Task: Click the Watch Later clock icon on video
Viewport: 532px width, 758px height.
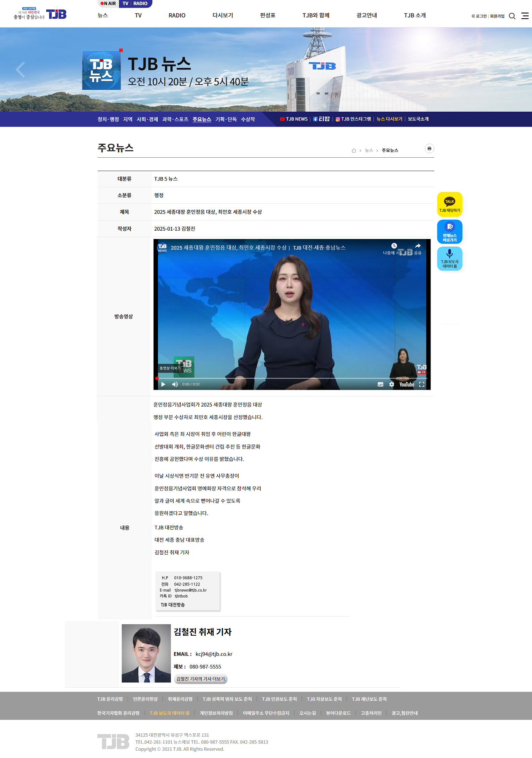Action: point(394,246)
